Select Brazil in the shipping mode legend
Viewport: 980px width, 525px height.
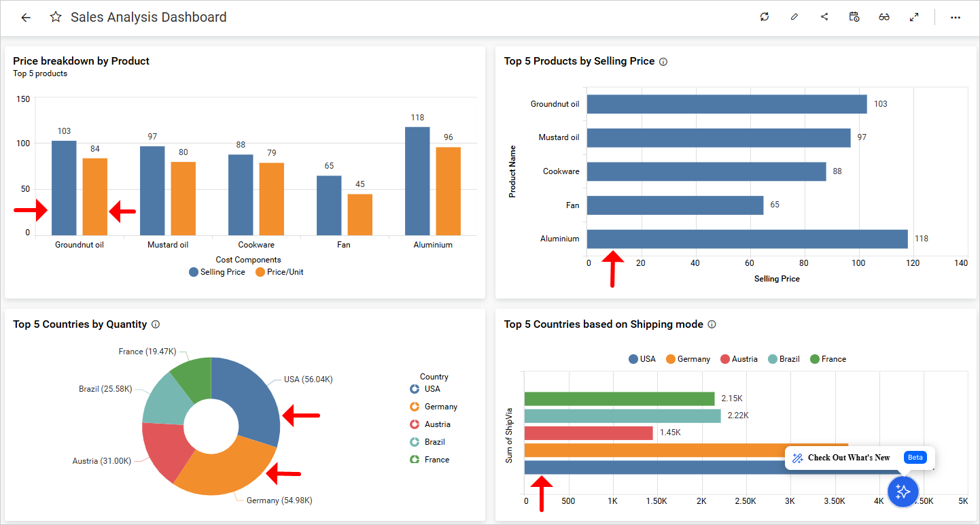[784, 359]
